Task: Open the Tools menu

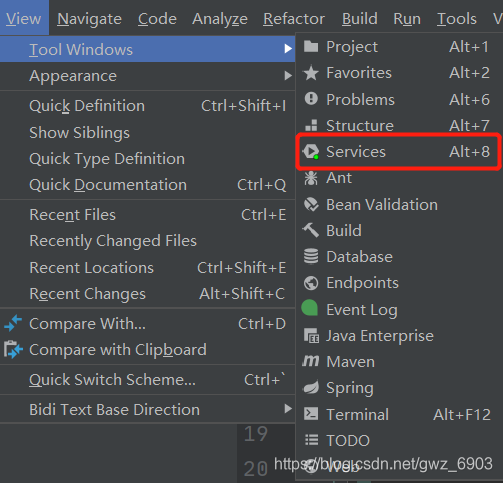Action: click(x=457, y=19)
